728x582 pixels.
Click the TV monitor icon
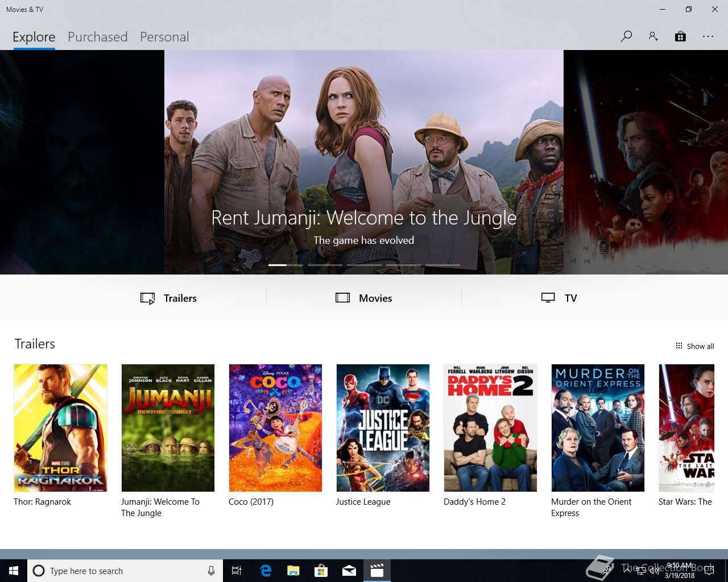(548, 298)
